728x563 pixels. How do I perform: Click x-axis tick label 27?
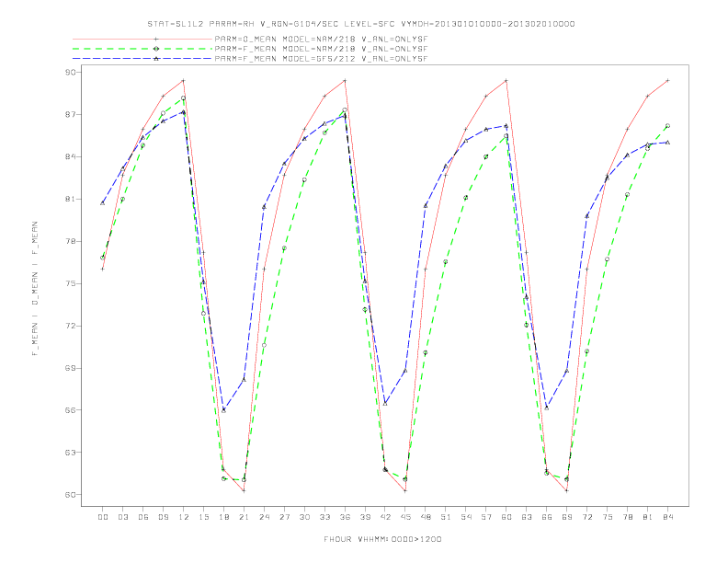(x=284, y=517)
